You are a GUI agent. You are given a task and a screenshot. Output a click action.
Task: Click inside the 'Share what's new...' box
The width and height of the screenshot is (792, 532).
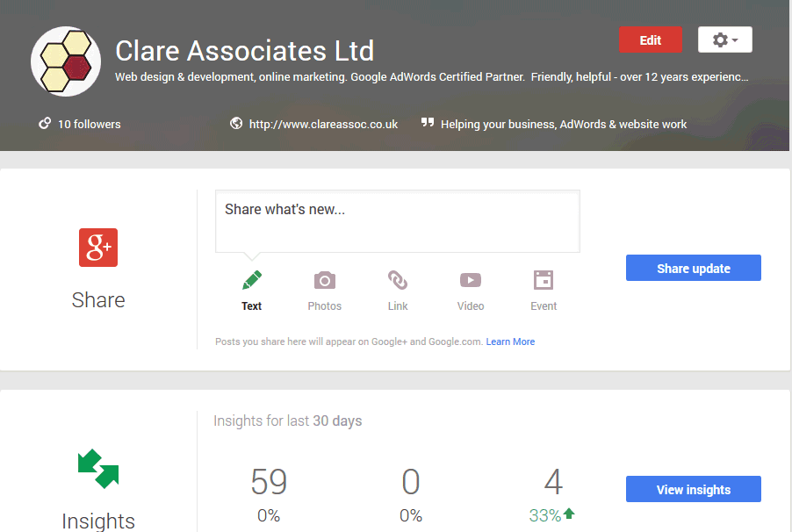pyautogui.click(x=398, y=221)
